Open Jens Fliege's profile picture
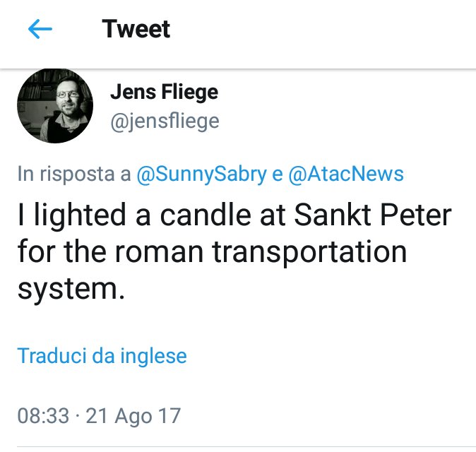This screenshot has height=452, width=476. tap(55, 106)
